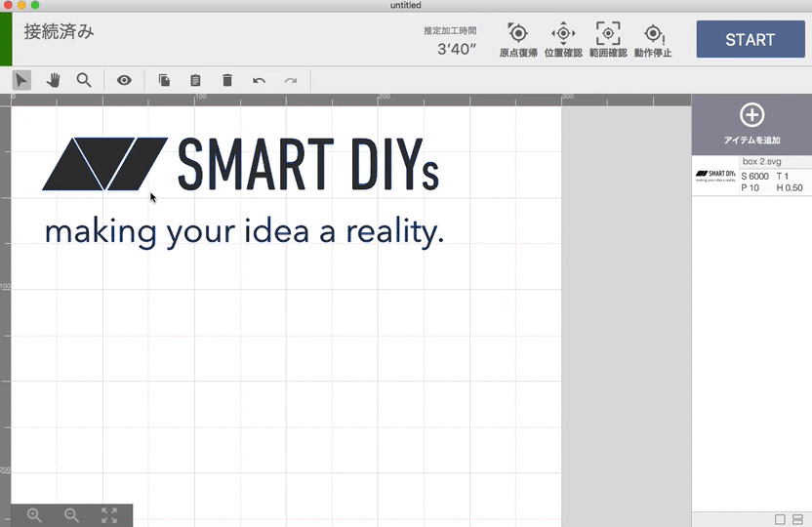Click 範囲確認 range check icon

(x=608, y=39)
